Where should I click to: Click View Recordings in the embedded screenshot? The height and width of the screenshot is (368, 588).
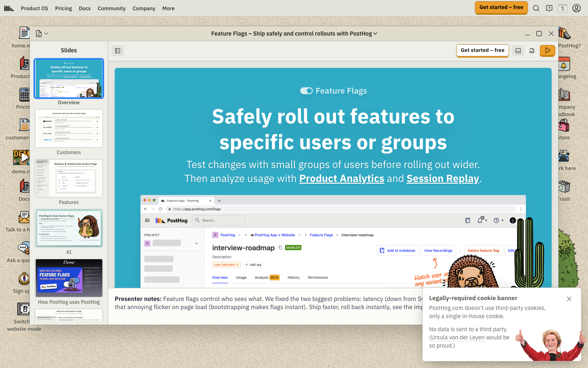pyautogui.click(x=438, y=251)
